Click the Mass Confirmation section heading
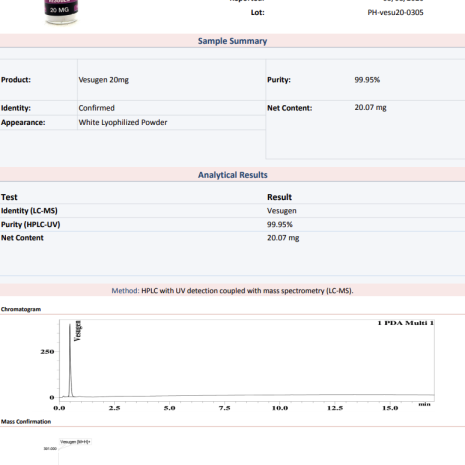This screenshot has width=465, height=465. tap(26, 422)
